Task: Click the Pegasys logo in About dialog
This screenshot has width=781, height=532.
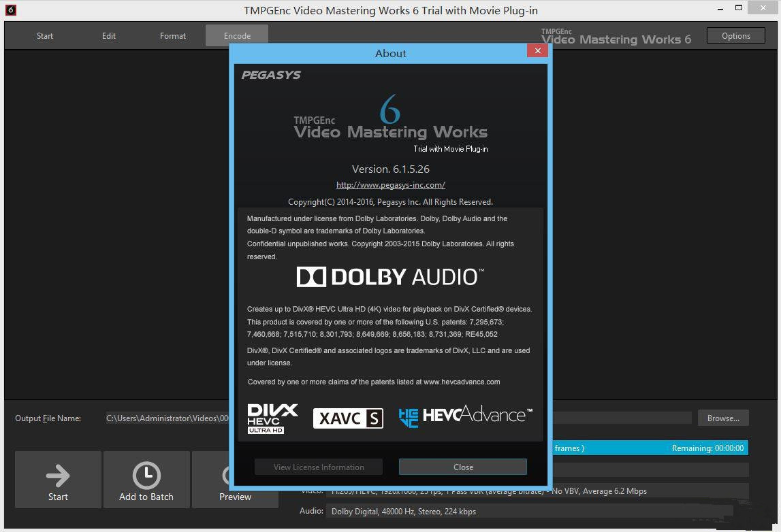Action: 271,75
